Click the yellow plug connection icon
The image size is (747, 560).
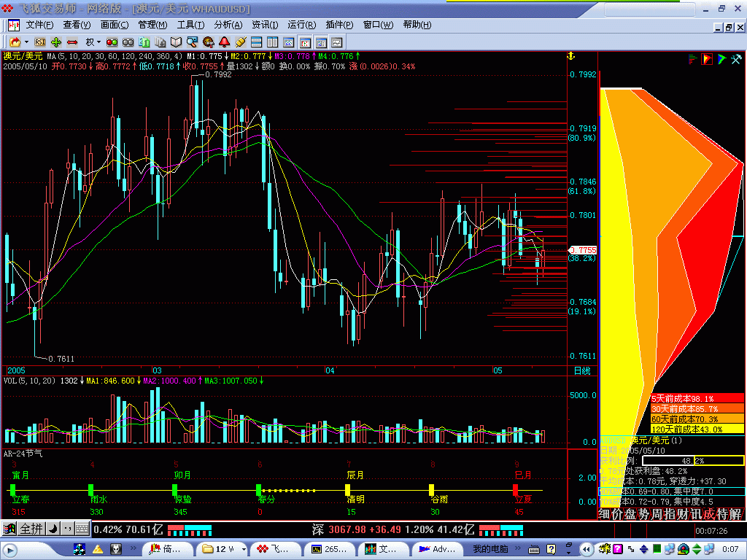click(x=241, y=42)
